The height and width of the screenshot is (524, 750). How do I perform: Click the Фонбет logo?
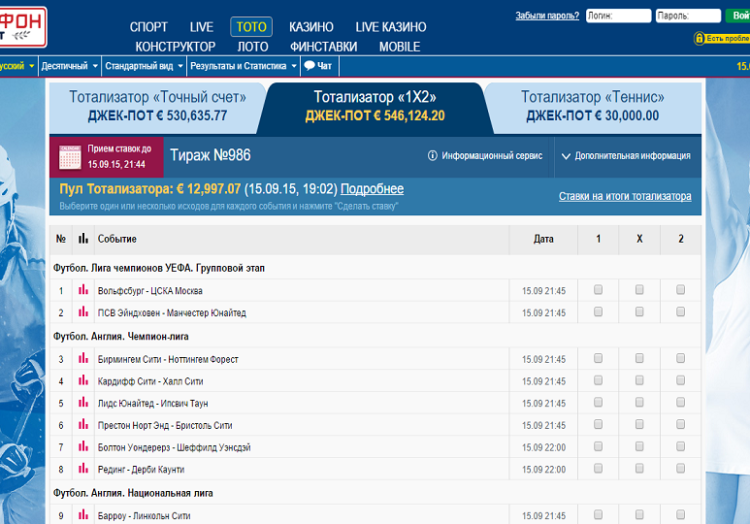pos(23,27)
